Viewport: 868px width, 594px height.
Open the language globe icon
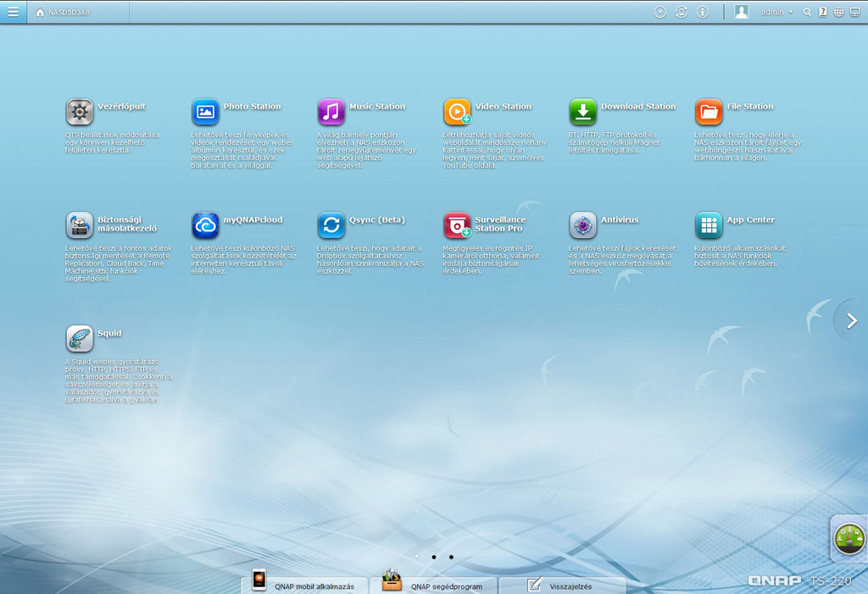(x=839, y=12)
